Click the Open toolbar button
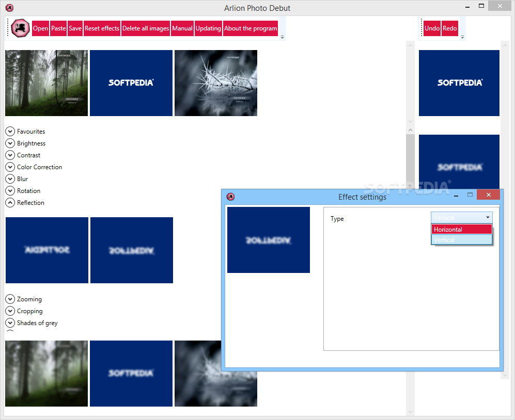 click(40, 28)
